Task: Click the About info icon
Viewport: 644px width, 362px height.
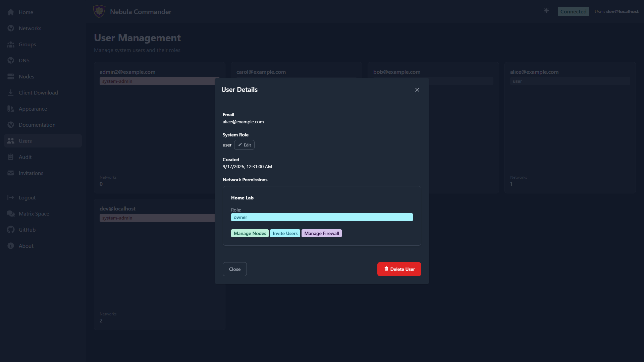Action: [11, 246]
